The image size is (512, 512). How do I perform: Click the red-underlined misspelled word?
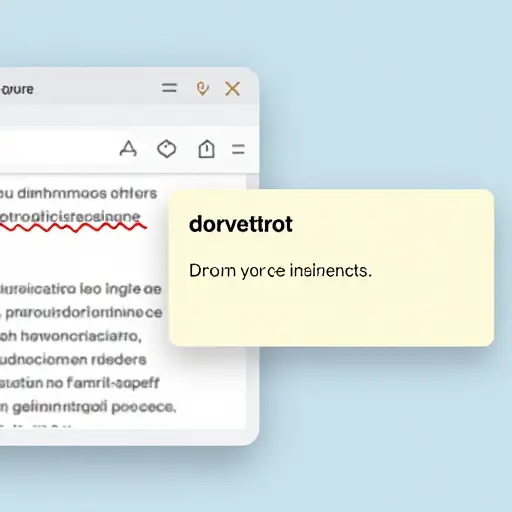(70, 217)
